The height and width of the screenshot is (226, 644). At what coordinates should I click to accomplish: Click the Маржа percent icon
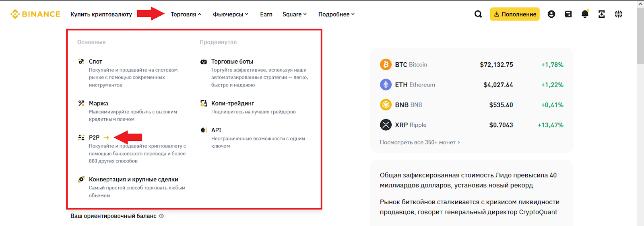(x=81, y=103)
